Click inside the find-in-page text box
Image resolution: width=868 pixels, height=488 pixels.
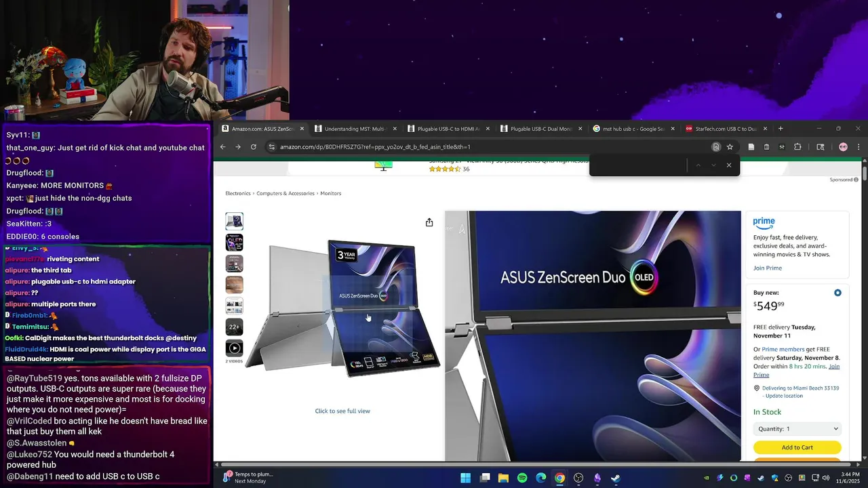(x=637, y=165)
